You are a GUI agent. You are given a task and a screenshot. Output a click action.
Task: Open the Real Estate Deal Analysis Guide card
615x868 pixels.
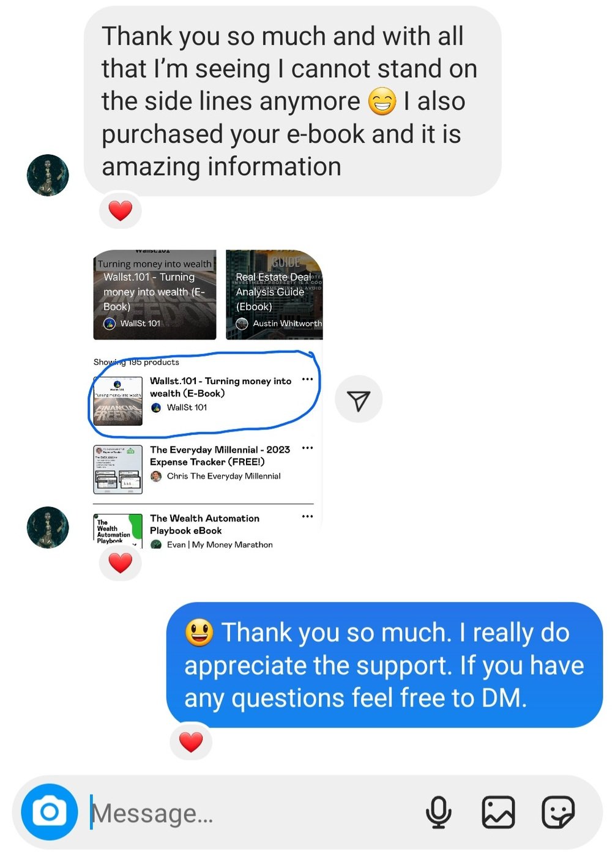click(274, 295)
